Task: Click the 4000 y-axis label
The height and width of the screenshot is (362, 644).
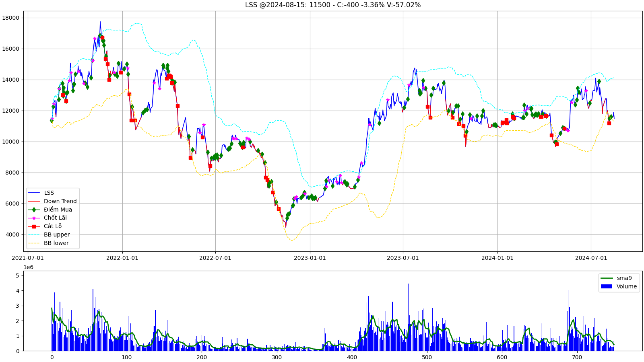Action: (12, 234)
